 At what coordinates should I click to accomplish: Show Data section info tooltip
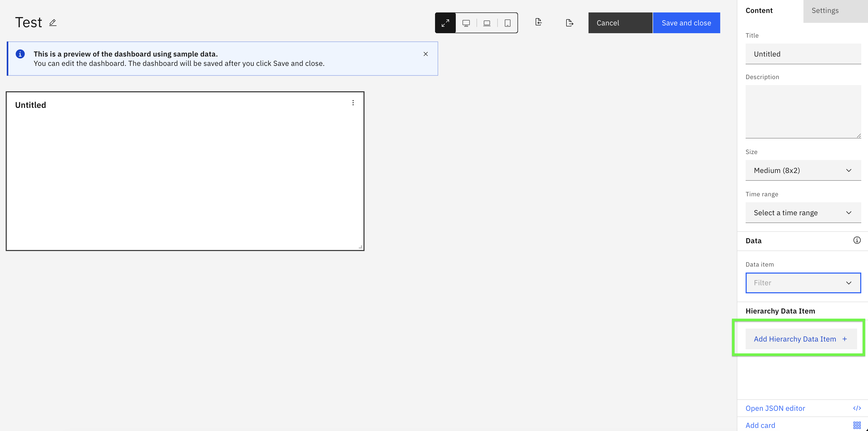click(x=857, y=240)
